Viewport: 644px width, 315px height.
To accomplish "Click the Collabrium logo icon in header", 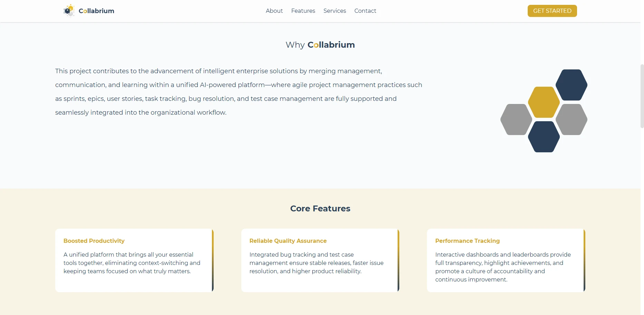I will click(69, 11).
